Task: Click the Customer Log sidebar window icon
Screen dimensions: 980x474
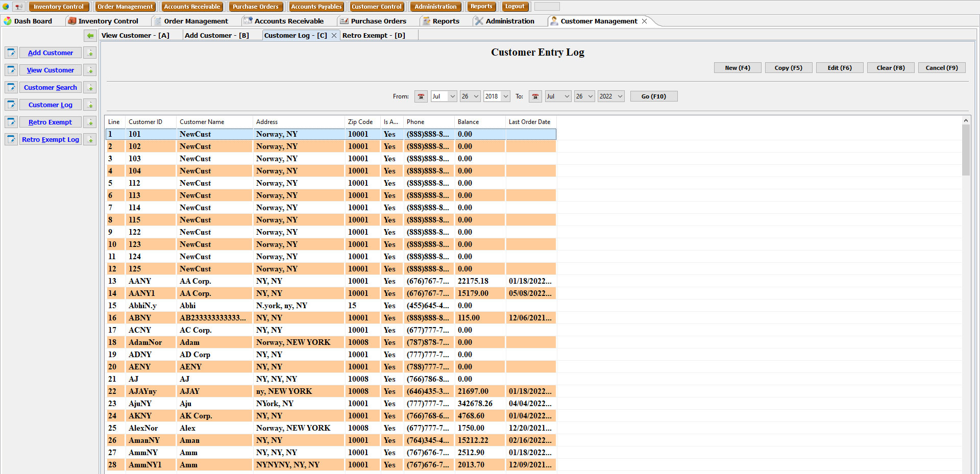Action: tap(11, 105)
